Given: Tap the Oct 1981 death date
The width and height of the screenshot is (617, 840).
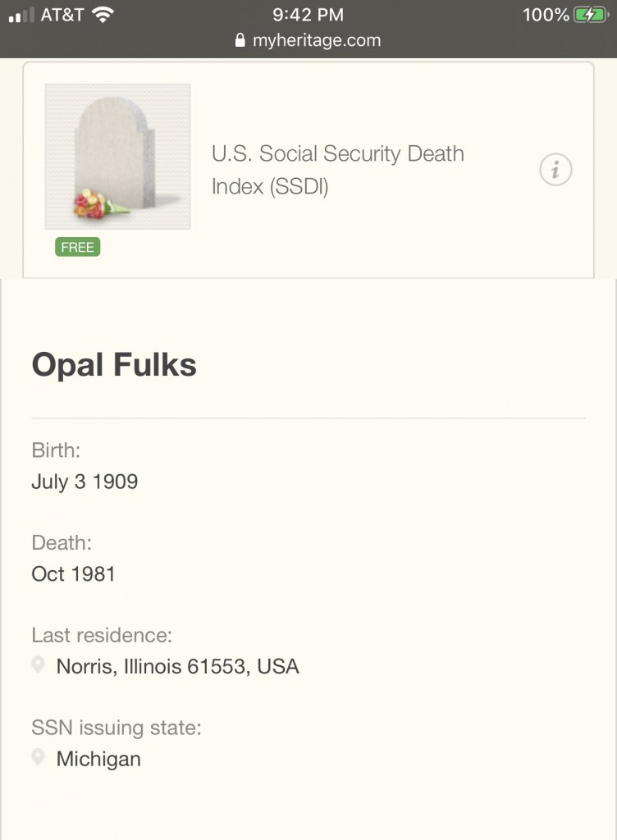Looking at the screenshot, I should [74, 573].
